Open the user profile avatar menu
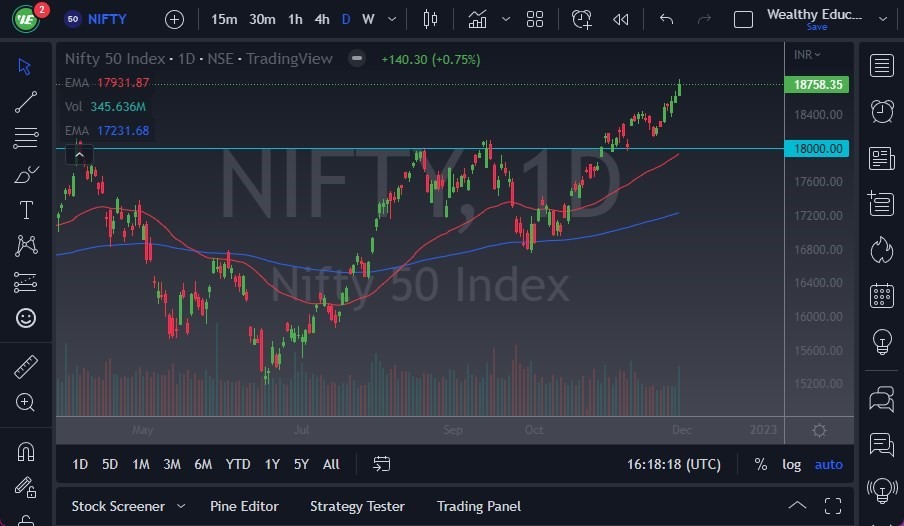The height and width of the screenshot is (526, 904). coord(26,19)
